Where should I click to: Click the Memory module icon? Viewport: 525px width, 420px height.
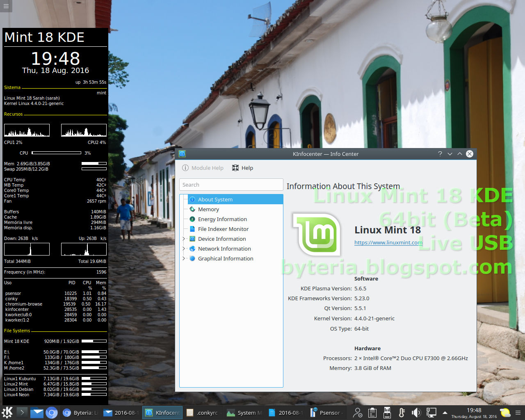(x=192, y=209)
